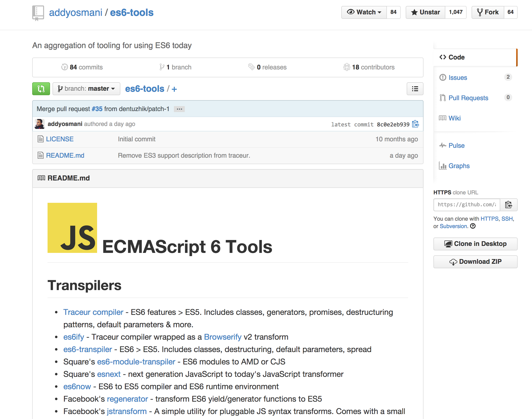Viewport: 532px width, 419px height.
Task: Switch the clone URL to SSH
Action: coord(507,219)
